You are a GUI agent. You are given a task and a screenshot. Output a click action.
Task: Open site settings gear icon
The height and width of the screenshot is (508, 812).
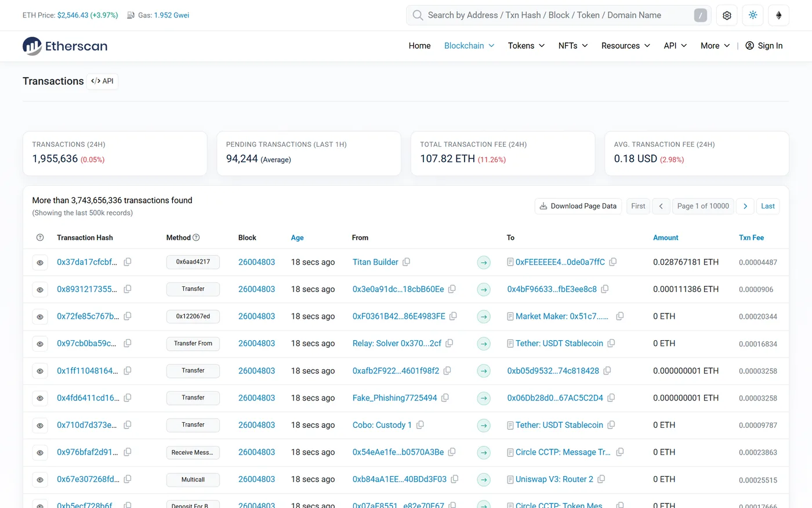727,16
